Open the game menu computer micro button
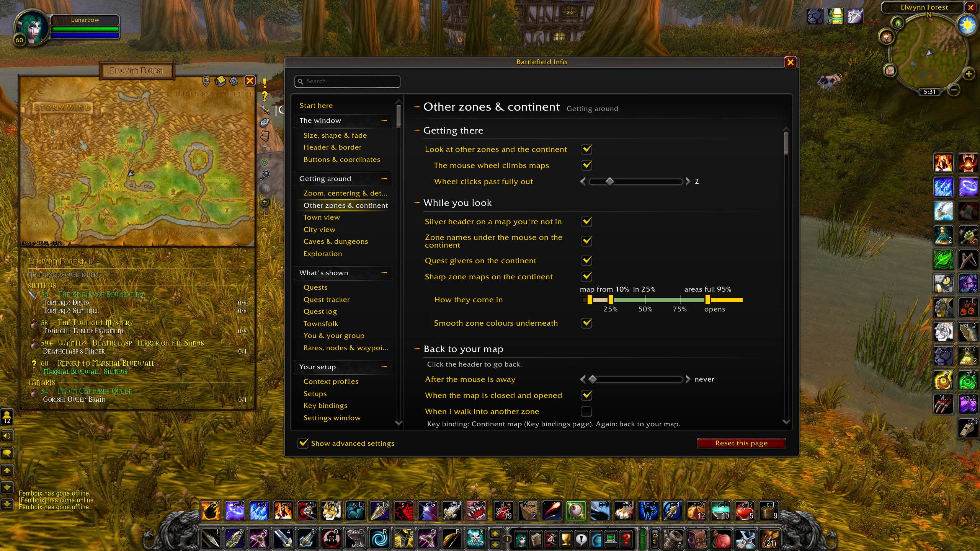 [611, 540]
